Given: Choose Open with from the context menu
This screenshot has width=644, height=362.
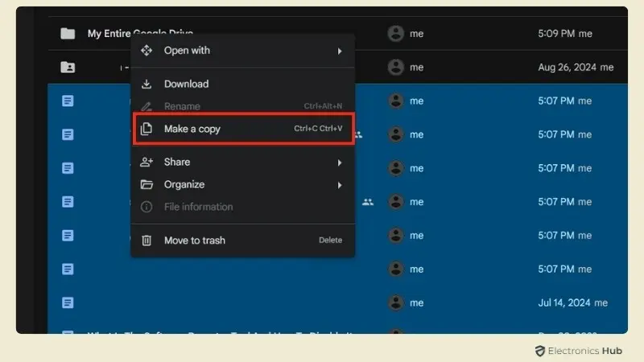Looking at the screenshot, I should pyautogui.click(x=243, y=51).
